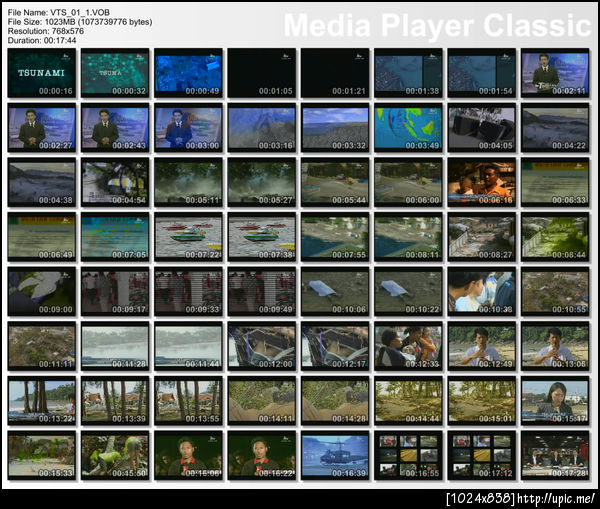Select the thumbnail at 00:15:01
Viewport: 600px width, 509px height.
pyautogui.click(x=482, y=401)
